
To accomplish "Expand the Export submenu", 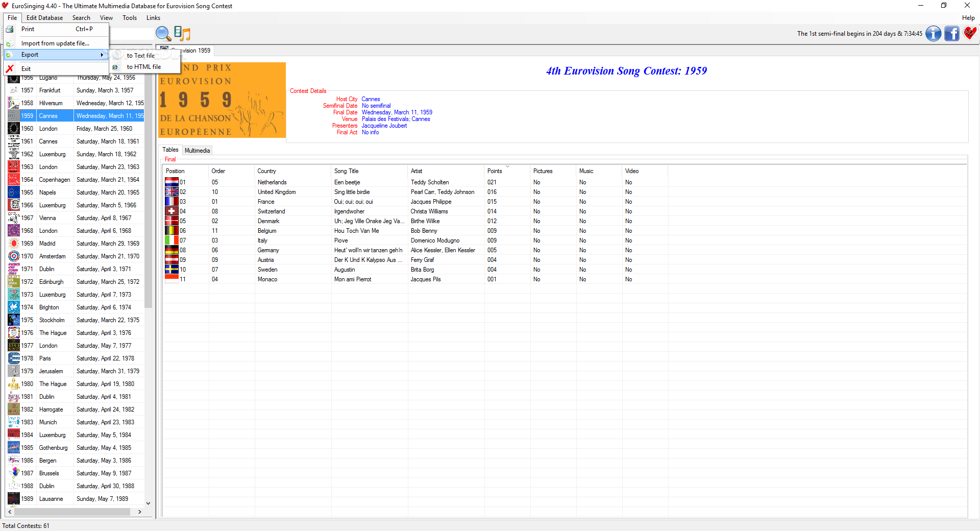I will click(57, 55).
